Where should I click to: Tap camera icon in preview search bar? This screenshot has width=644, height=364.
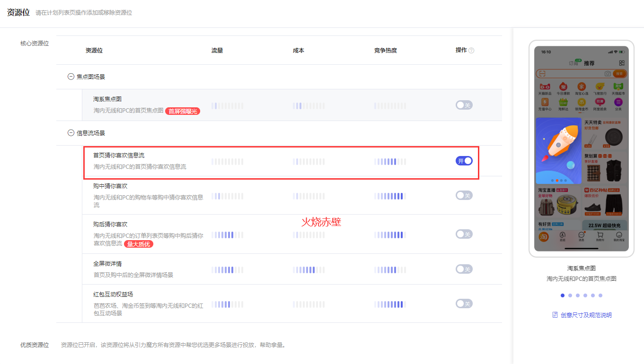tap(608, 74)
